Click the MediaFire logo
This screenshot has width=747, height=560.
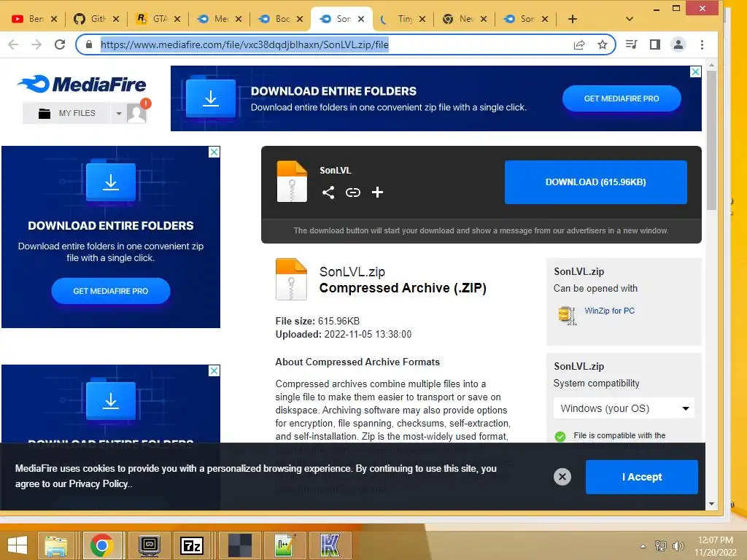click(82, 85)
